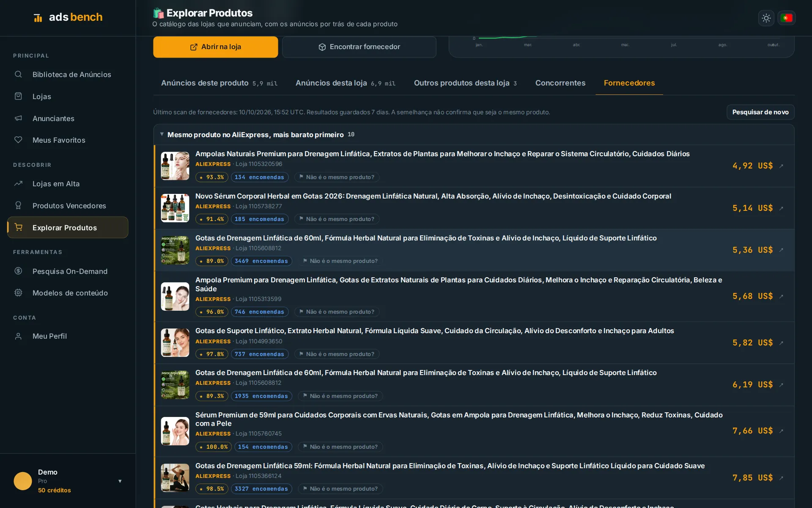Screen dimensions: 812x508
Task: Click the Modelos de conteúdo chip icon
Action: [18, 293]
